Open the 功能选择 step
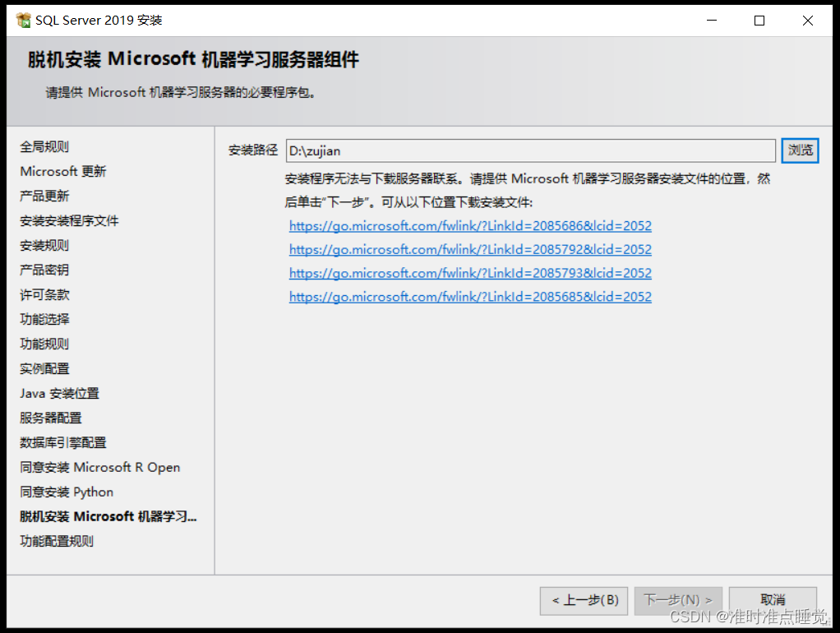 pos(44,320)
